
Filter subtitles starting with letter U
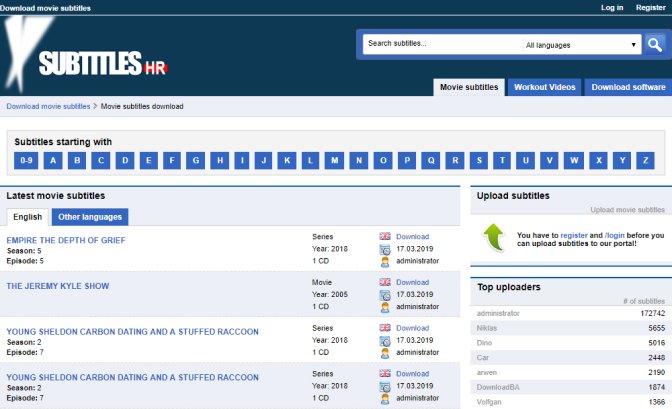pos(525,160)
